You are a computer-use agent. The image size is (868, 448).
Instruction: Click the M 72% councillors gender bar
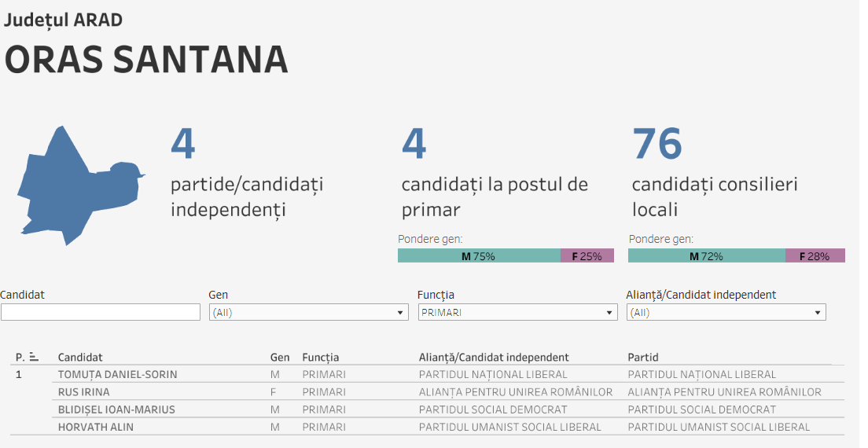click(x=706, y=255)
